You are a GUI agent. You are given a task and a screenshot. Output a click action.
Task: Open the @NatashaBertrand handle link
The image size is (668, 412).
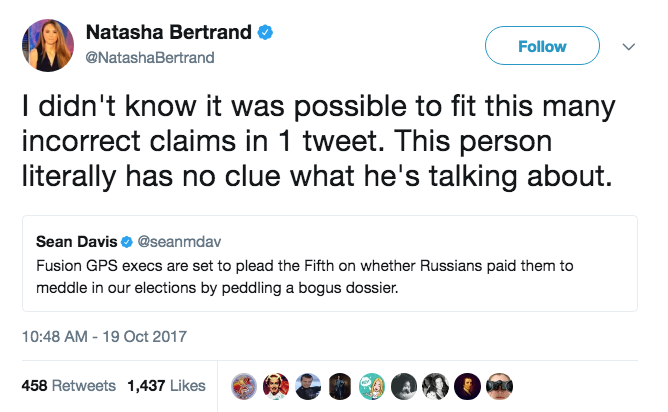(x=150, y=58)
